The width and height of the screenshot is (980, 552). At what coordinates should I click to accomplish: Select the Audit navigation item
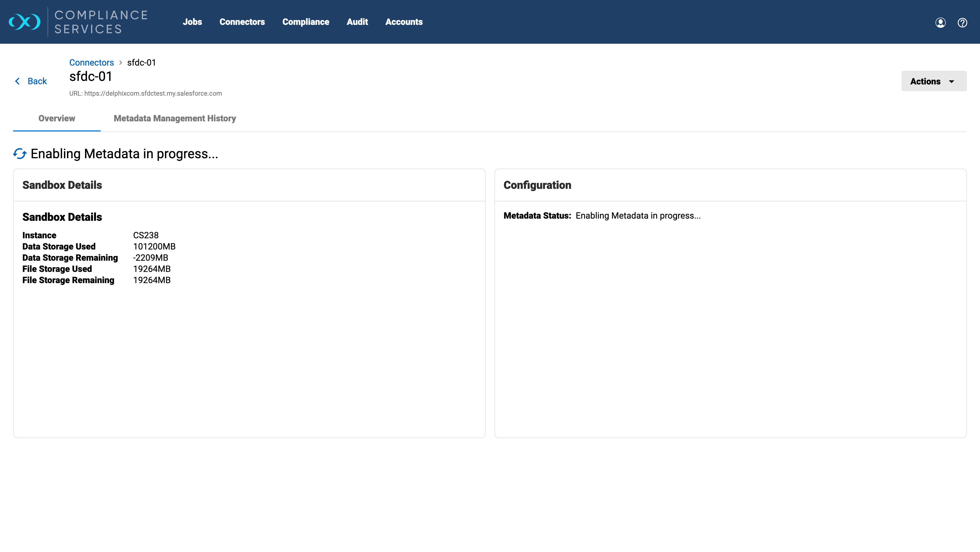tap(357, 22)
